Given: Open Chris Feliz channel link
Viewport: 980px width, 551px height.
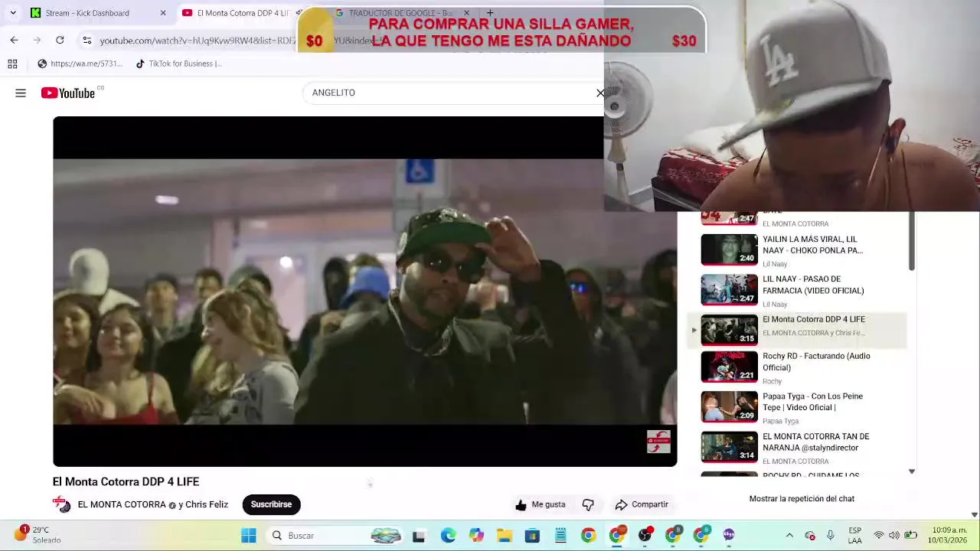Looking at the screenshot, I should click(207, 504).
